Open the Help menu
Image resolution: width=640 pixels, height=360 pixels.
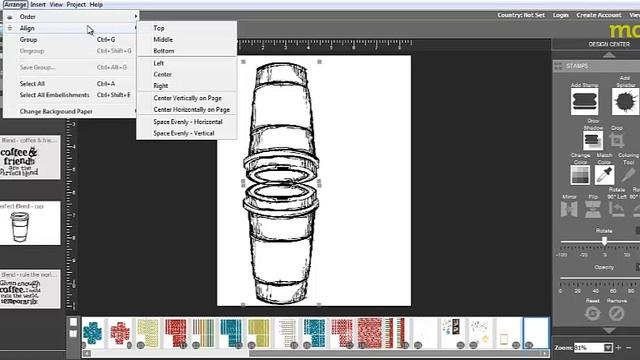click(96, 4)
